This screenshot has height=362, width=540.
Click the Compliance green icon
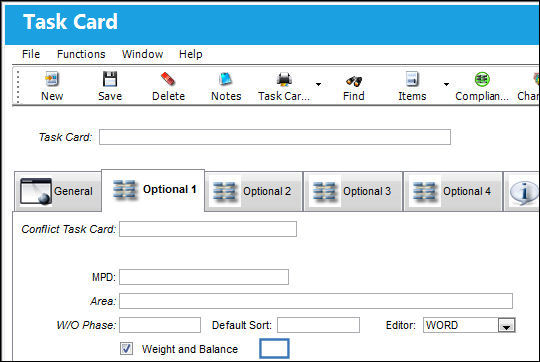pos(482,79)
